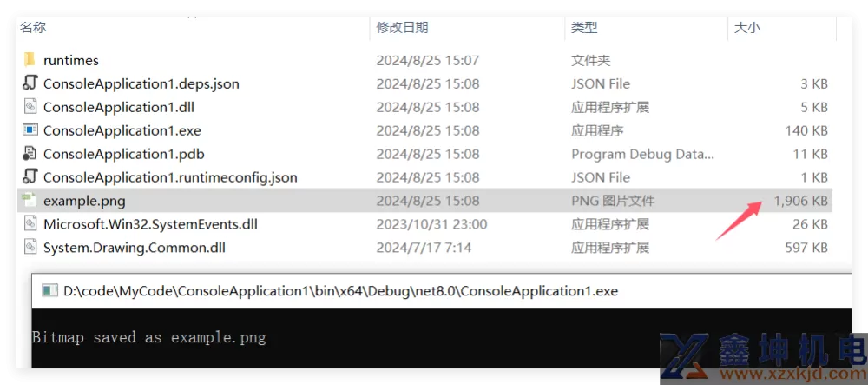Click the 11 KB size value
Image resolution: width=868 pixels, height=385 pixels.
coord(810,154)
